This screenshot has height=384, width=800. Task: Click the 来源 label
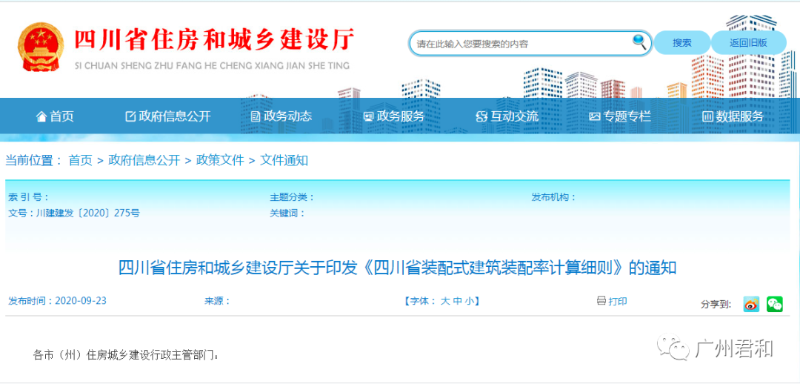pyautogui.click(x=217, y=301)
